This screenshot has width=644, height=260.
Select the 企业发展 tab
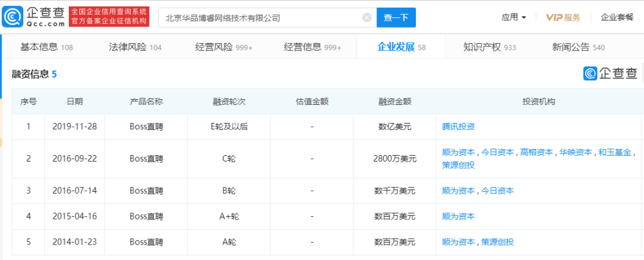(x=401, y=47)
